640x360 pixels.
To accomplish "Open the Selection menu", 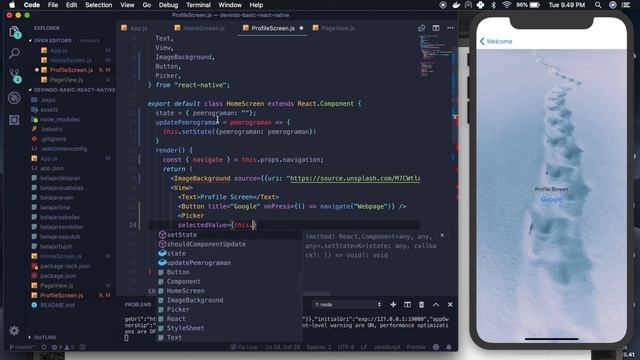I will point(98,5).
